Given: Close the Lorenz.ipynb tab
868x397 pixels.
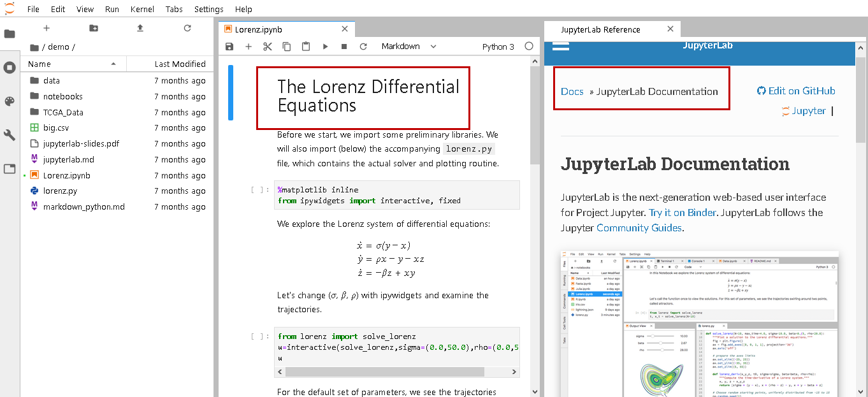Looking at the screenshot, I should coord(345,29).
